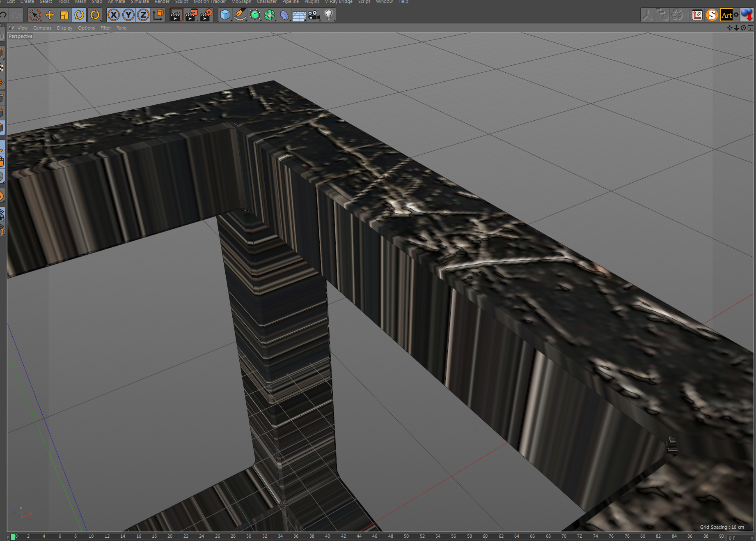
Task: Click the recent tool icon beside Rotate
Action: pos(95,15)
